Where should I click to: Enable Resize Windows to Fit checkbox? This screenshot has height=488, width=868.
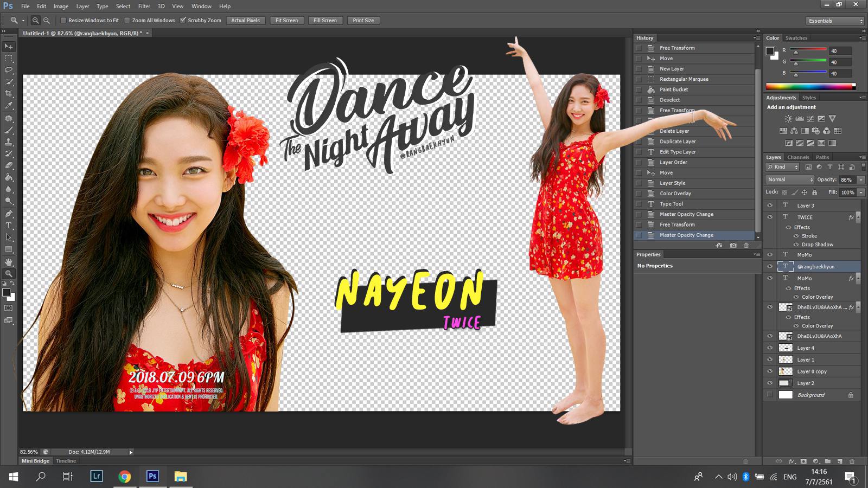[63, 20]
